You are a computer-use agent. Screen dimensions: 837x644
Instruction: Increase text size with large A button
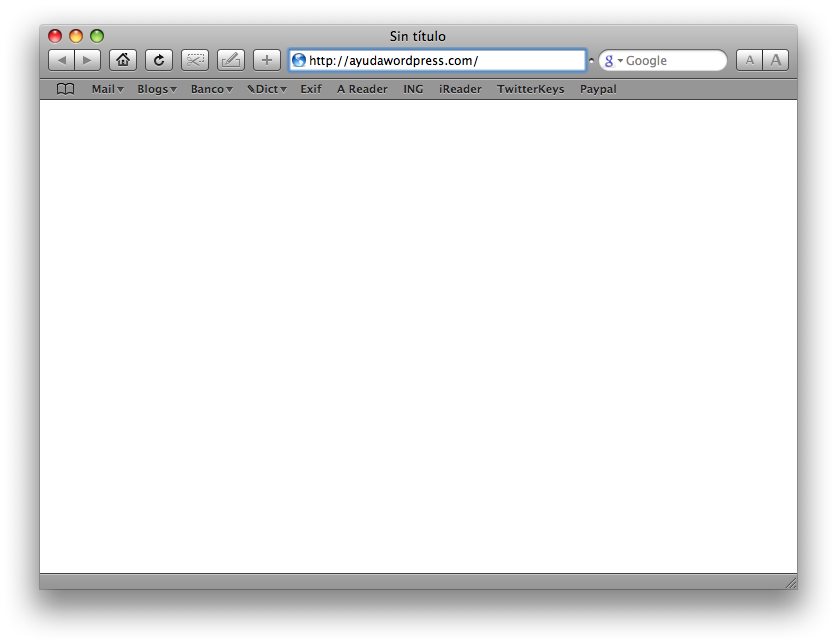(x=776, y=60)
